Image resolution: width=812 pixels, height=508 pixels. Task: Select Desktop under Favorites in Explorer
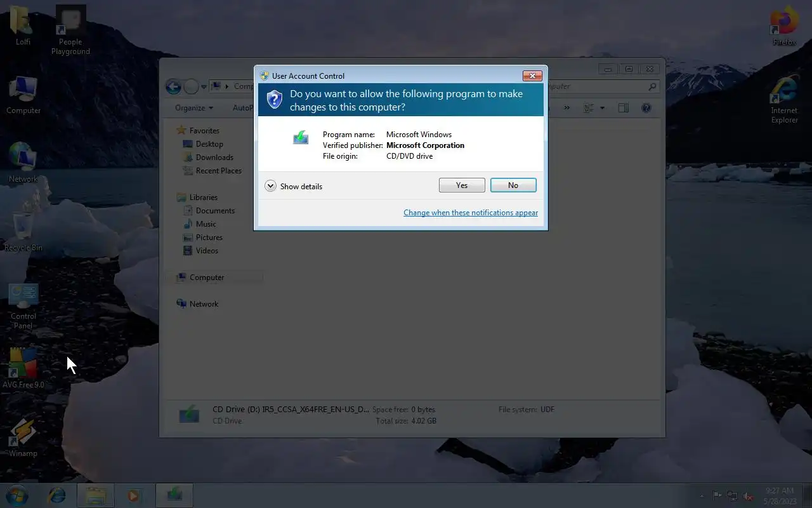203,144
